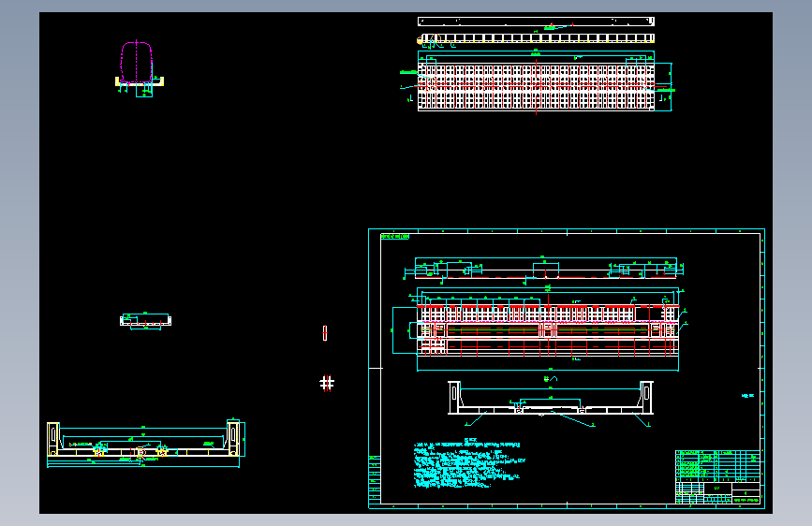Click the long narrow white bar view

pos(536,22)
